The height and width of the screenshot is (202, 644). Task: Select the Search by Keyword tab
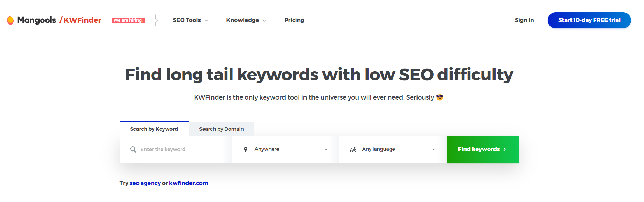pyautogui.click(x=154, y=129)
